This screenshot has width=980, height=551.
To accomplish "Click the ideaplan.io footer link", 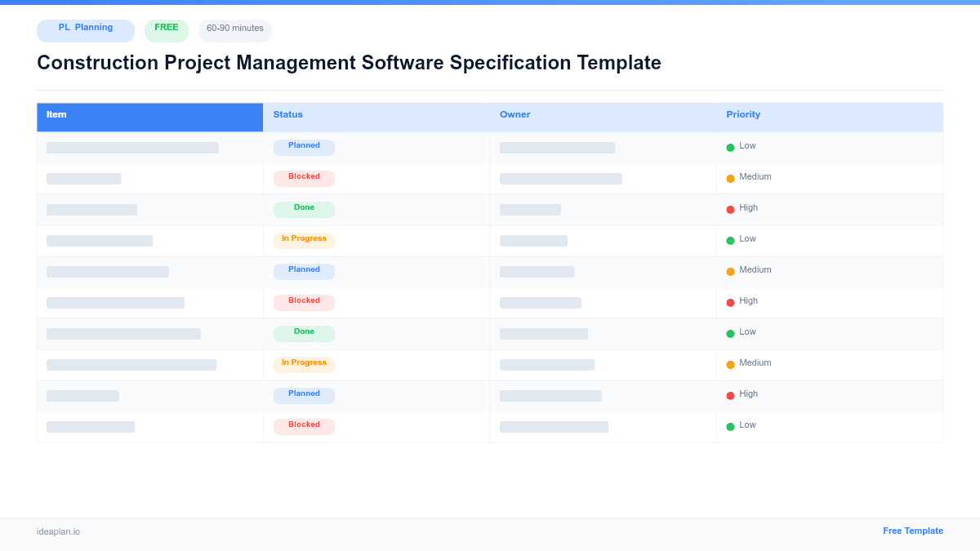I will pos(58,532).
